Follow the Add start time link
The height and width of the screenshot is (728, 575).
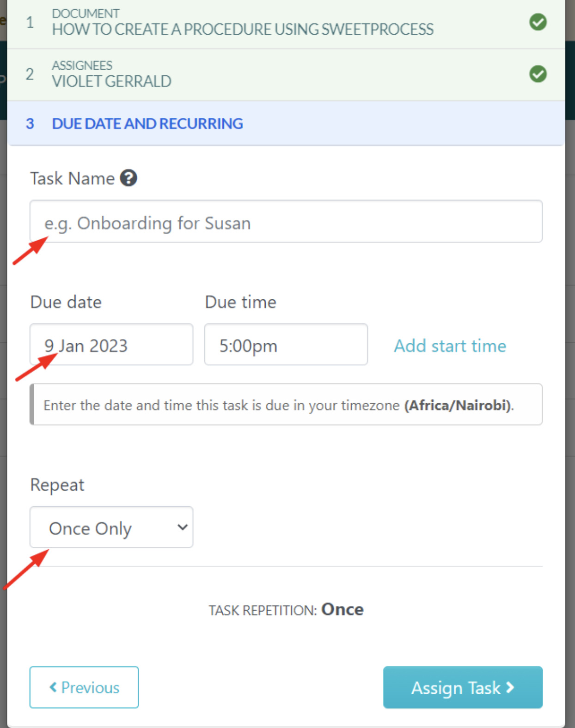point(450,346)
